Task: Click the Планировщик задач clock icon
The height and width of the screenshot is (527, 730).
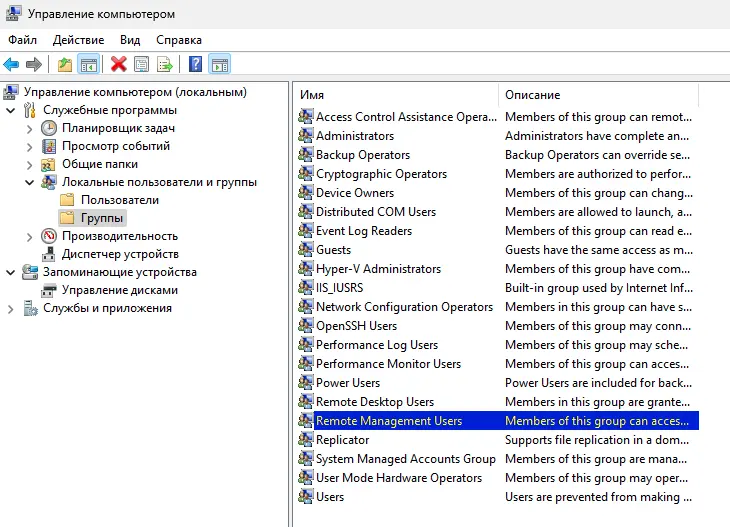Action: (49, 128)
